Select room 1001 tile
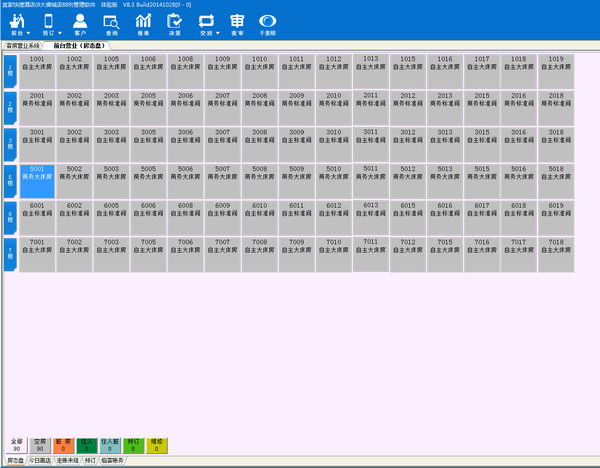 coord(37,72)
